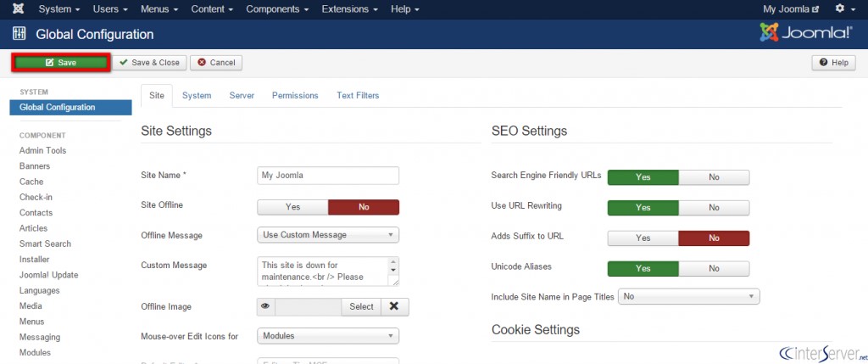Open the Offline Message dropdown
The height and width of the screenshot is (364, 868).
[328, 235]
